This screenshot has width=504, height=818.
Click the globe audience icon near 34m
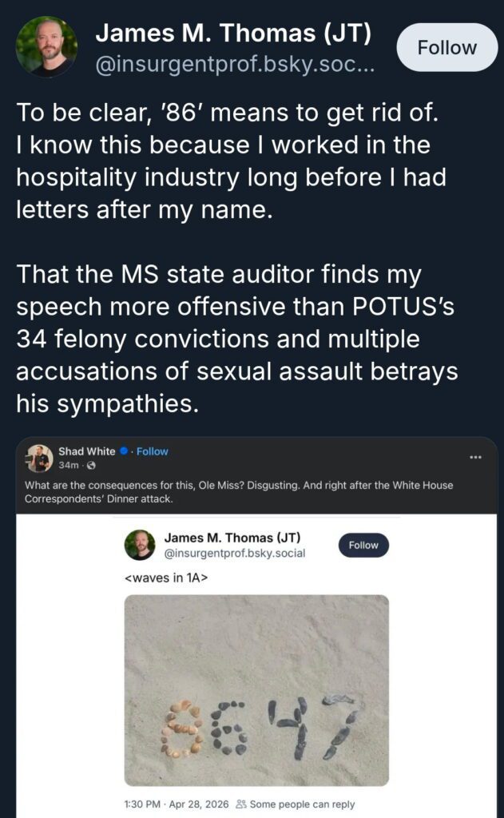(x=90, y=465)
